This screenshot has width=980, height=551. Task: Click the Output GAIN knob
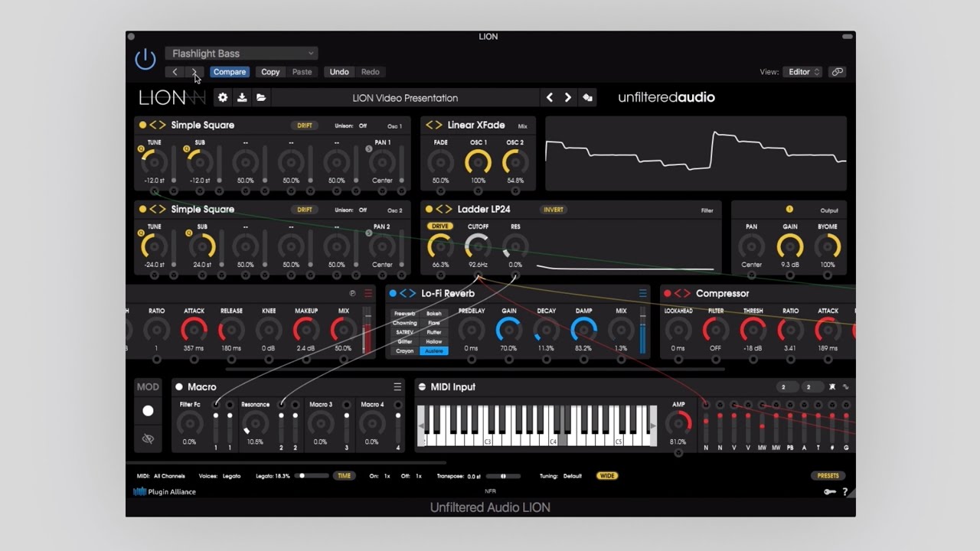pos(790,246)
